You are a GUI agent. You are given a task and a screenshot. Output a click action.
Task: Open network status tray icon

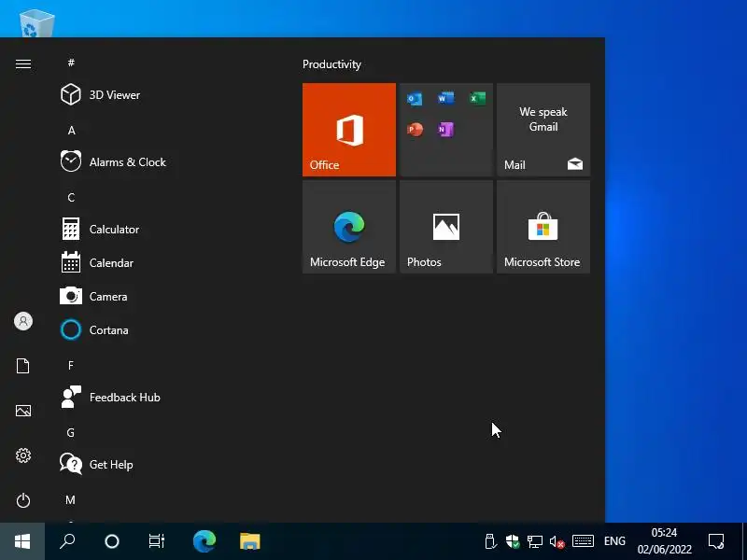[534, 541]
